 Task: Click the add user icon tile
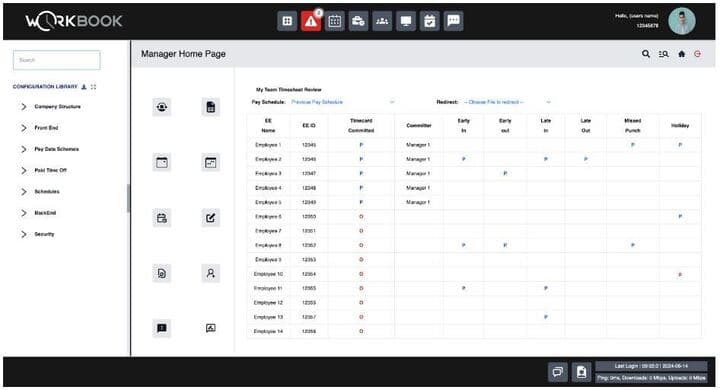click(x=210, y=273)
